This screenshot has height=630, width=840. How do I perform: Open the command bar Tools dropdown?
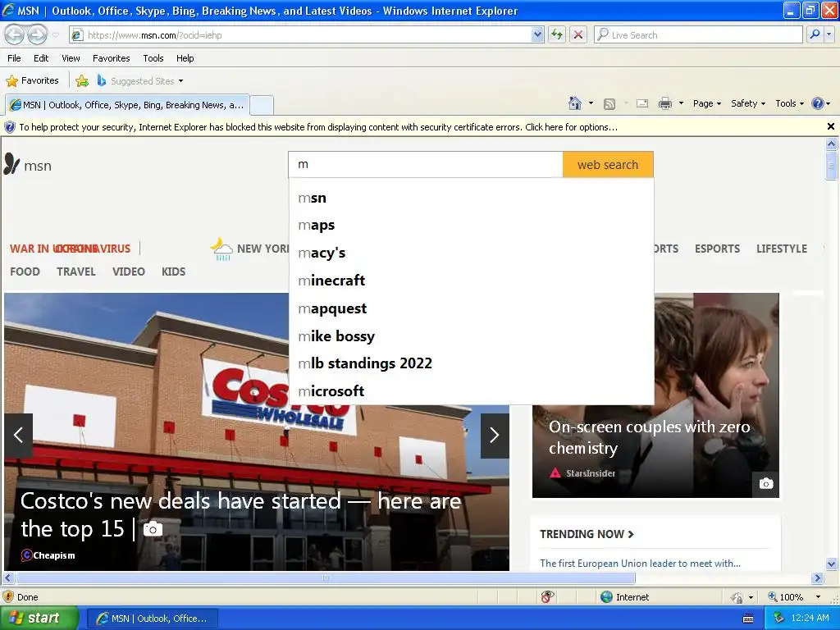pos(790,103)
